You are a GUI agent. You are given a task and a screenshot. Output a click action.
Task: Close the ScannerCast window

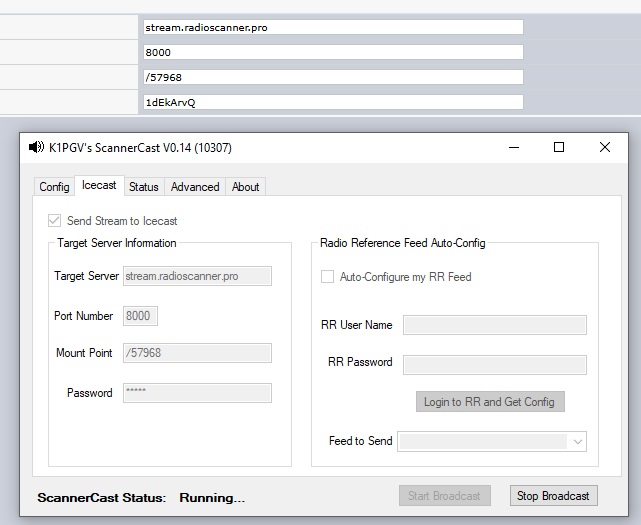[605, 147]
